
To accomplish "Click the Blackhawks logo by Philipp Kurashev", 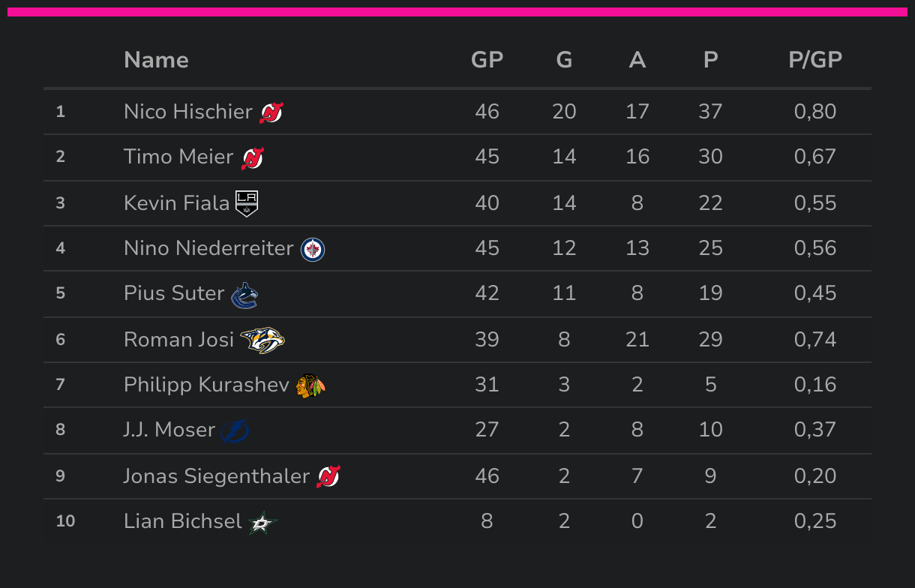I will tap(310, 385).
